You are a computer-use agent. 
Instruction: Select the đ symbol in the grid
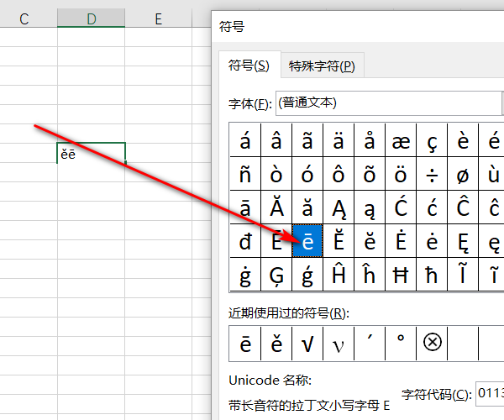click(245, 241)
